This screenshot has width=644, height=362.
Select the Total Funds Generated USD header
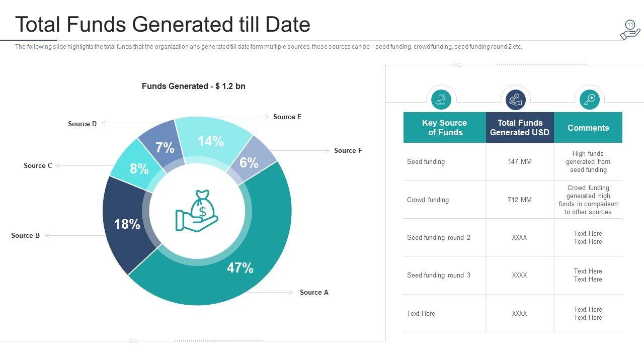point(520,128)
